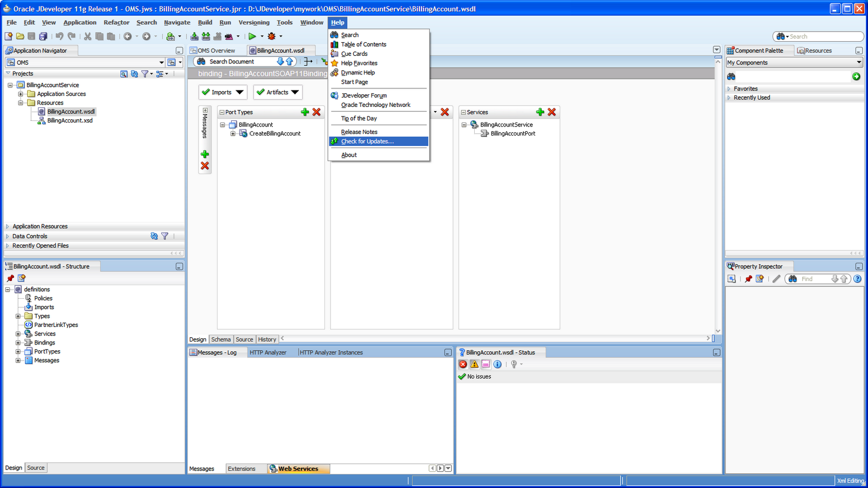Expand the Application Resources section
This screenshot has height=488, width=868.
[x=8, y=227]
